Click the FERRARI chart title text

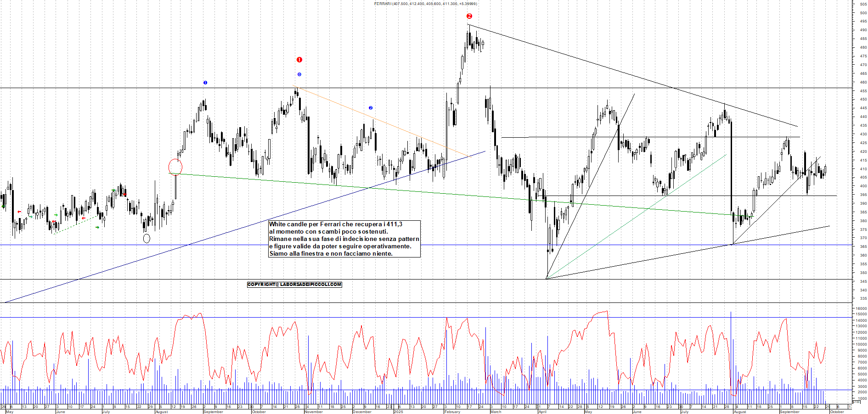[x=425, y=4]
